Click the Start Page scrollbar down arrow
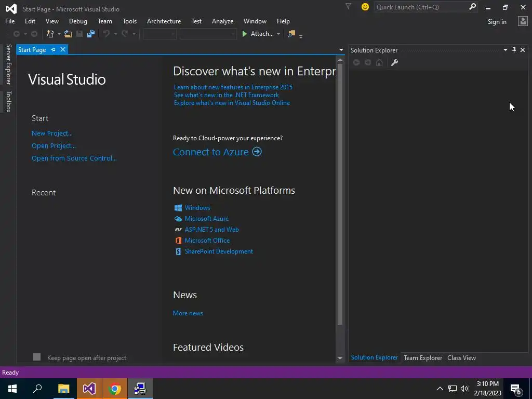 point(340,358)
